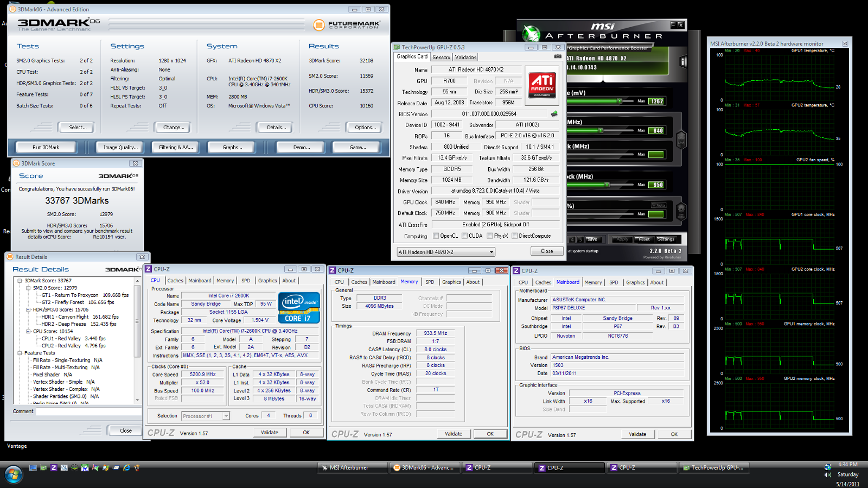Viewport: 868px width, 488px height.
Task: Click the green graphics card quick launch icon
Action: pos(43,468)
